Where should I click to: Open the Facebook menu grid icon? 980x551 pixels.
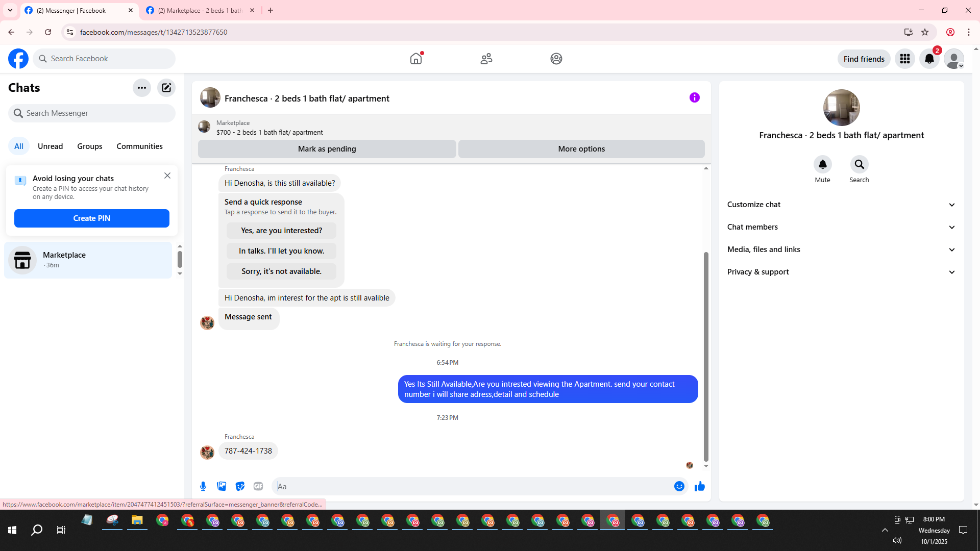pos(905,59)
